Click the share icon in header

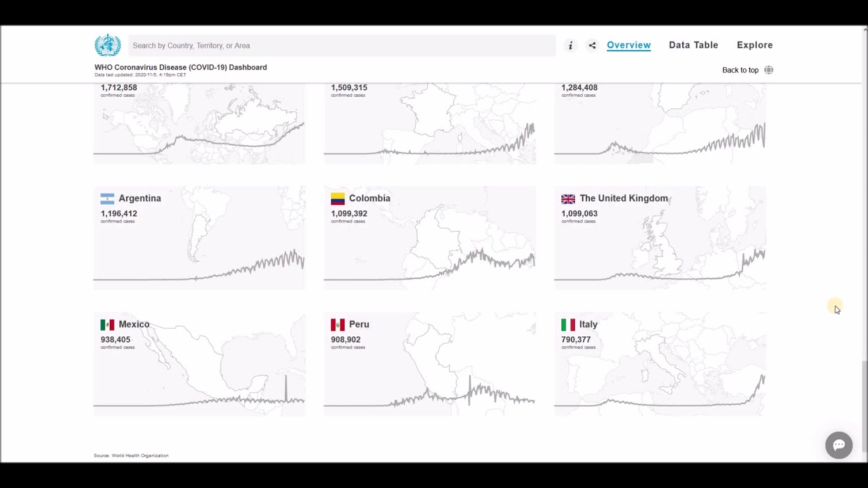(592, 45)
